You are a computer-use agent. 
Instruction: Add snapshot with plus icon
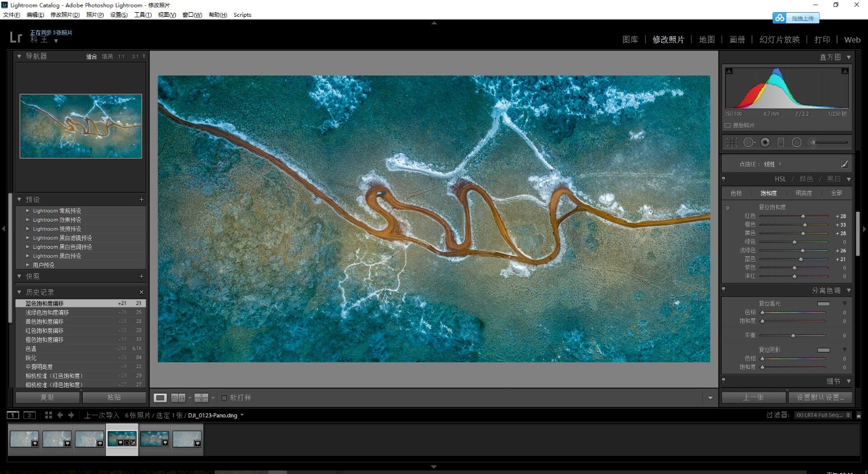[x=141, y=277]
